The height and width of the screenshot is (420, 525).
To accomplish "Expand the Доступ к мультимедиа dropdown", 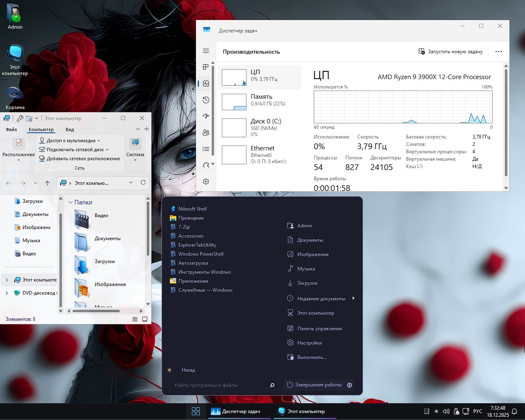I will click(x=98, y=140).
